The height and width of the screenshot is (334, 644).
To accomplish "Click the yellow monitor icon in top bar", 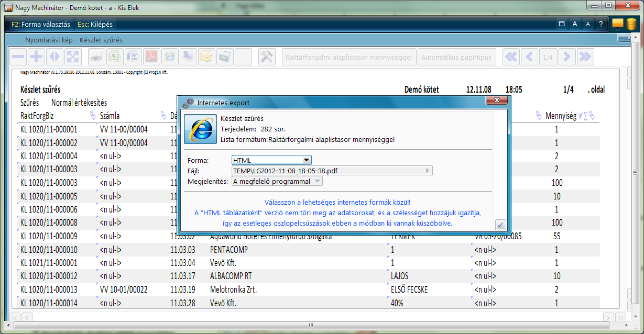I will (x=618, y=24).
